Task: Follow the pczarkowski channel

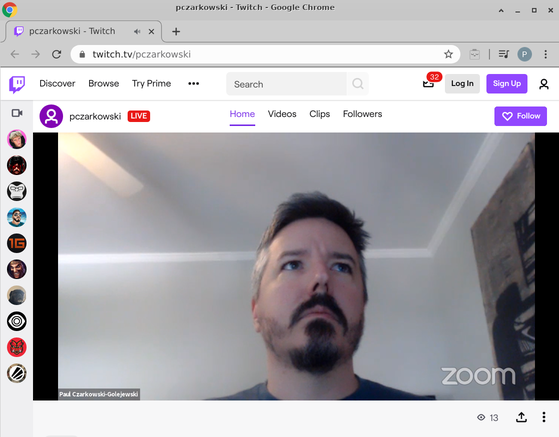Action: point(520,116)
